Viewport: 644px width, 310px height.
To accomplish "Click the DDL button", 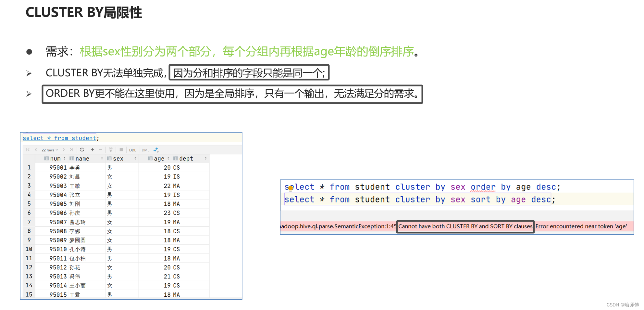I will tap(133, 150).
